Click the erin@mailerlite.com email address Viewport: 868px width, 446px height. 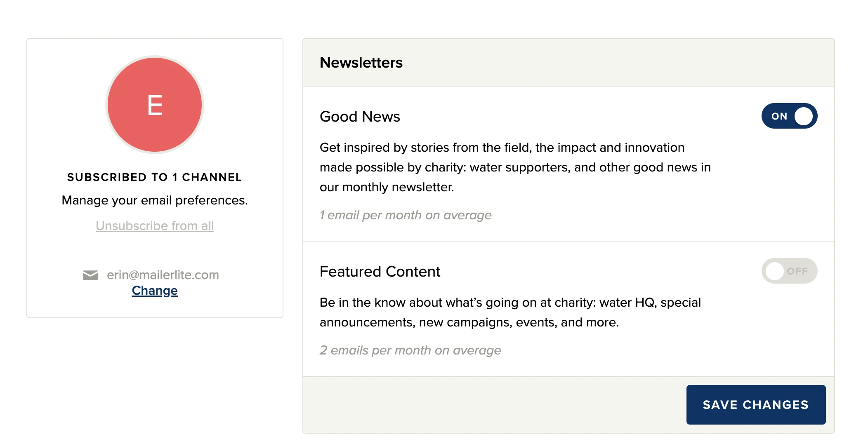coord(163,275)
